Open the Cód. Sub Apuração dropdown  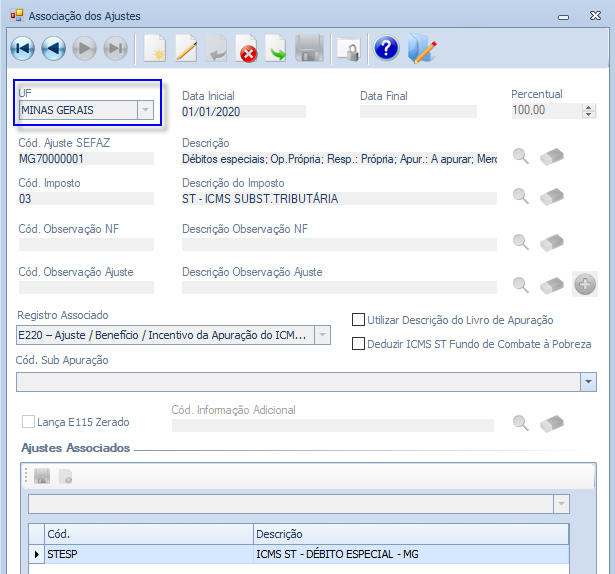coord(588,382)
